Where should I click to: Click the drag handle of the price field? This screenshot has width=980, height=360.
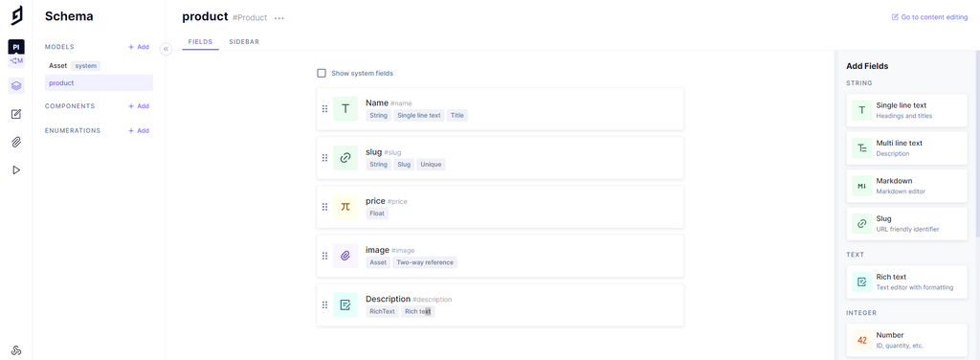(324, 207)
